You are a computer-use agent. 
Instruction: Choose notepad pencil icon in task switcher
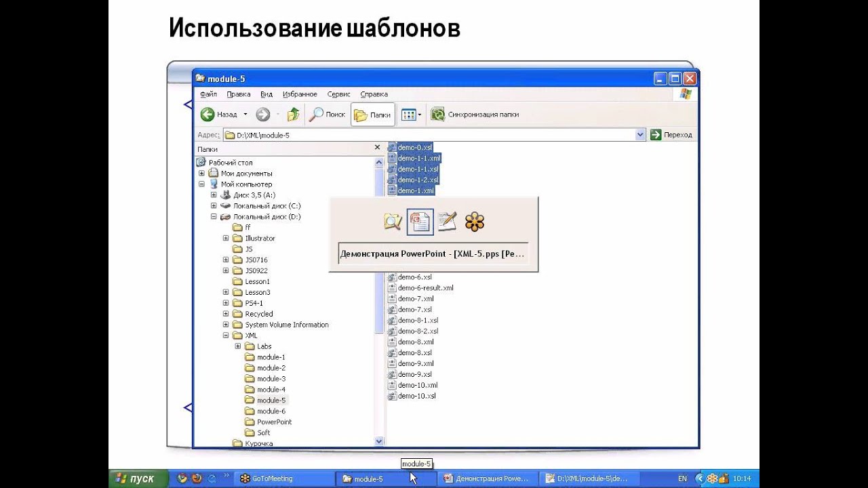tap(447, 222)
